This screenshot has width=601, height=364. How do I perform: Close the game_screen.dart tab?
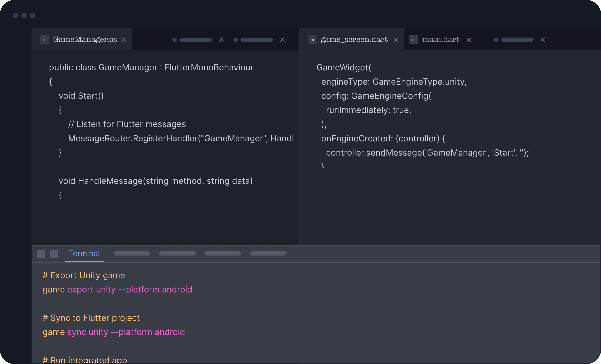[x=396, y=40]
